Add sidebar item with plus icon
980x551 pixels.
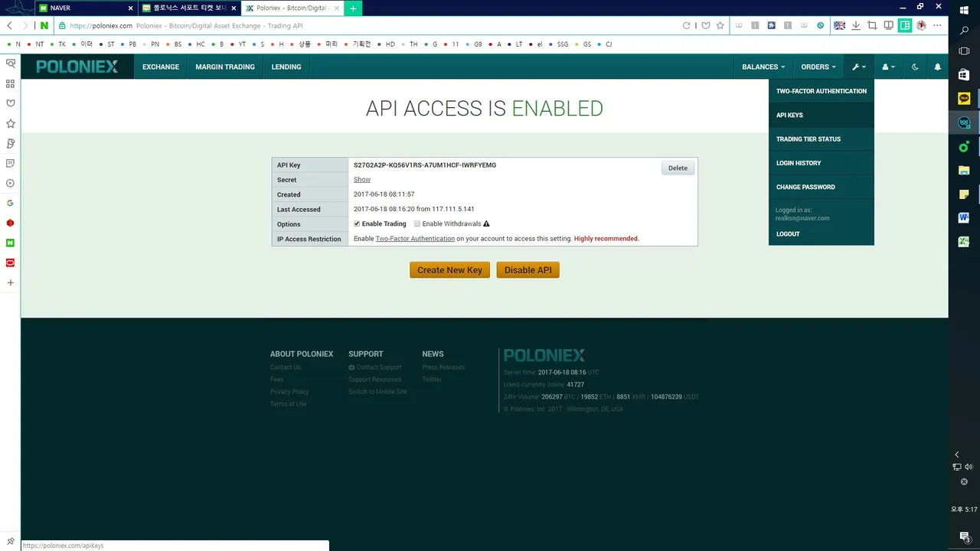tap(10, 282)
